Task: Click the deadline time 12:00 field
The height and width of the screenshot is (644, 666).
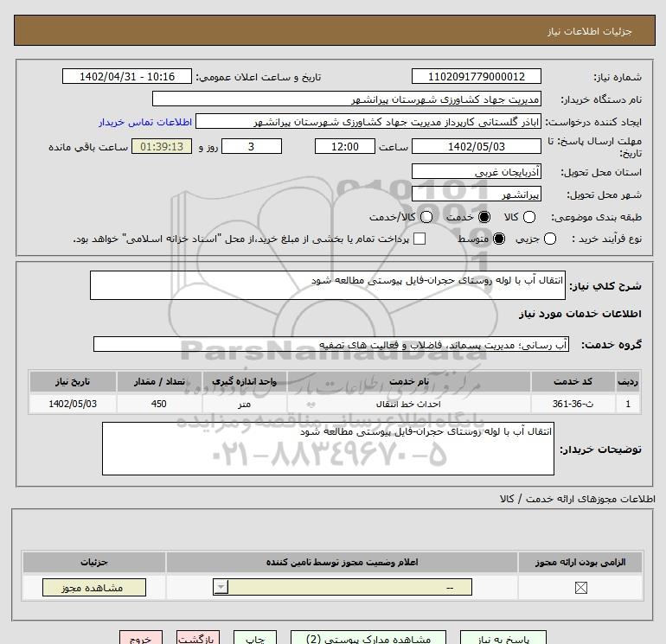Action: point(345,146)
